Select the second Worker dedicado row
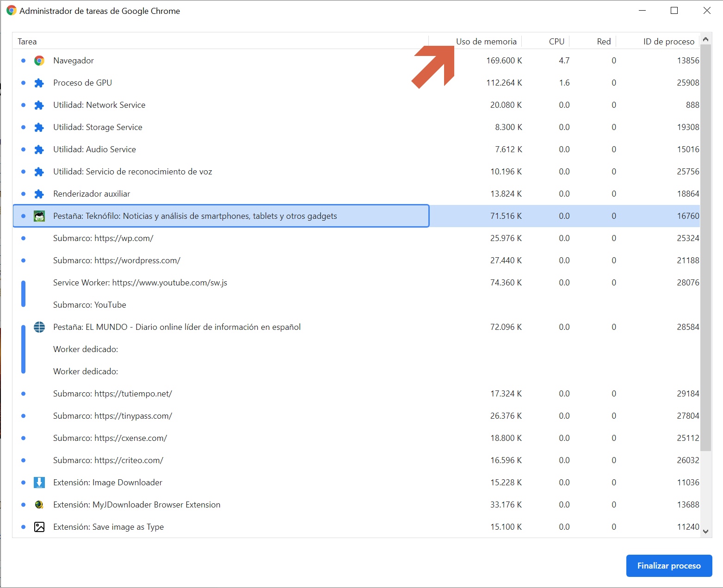 click(x=356, y=371)
